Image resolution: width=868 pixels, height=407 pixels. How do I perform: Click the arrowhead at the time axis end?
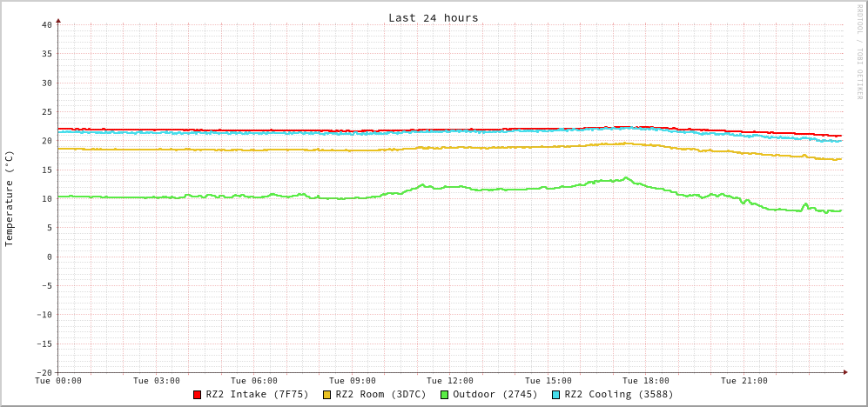point(844,372)
